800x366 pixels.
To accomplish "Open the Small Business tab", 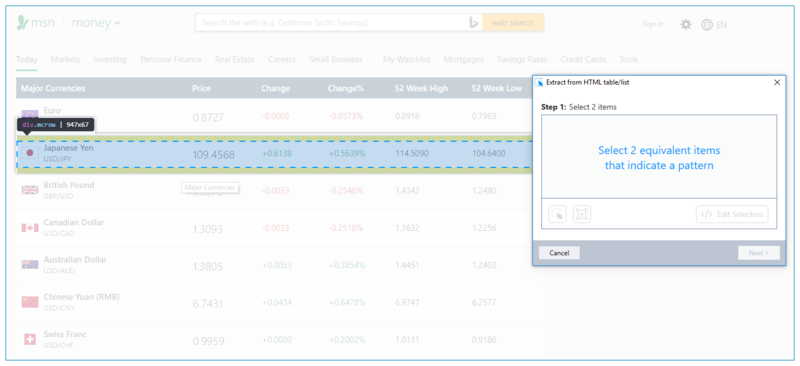I will click(335, 59).
